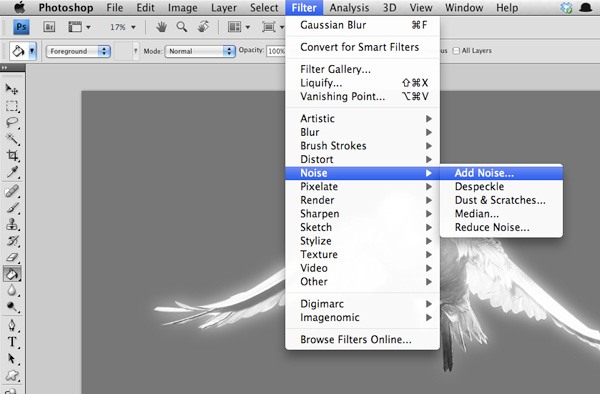Open the Image menu

click(183, 8)
